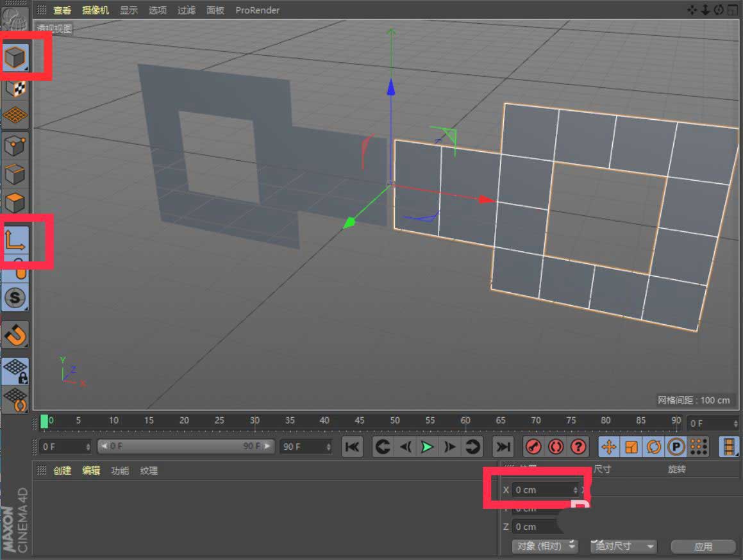
Task: Switch to Points mode in left toolbar
Action: point(15,145)
